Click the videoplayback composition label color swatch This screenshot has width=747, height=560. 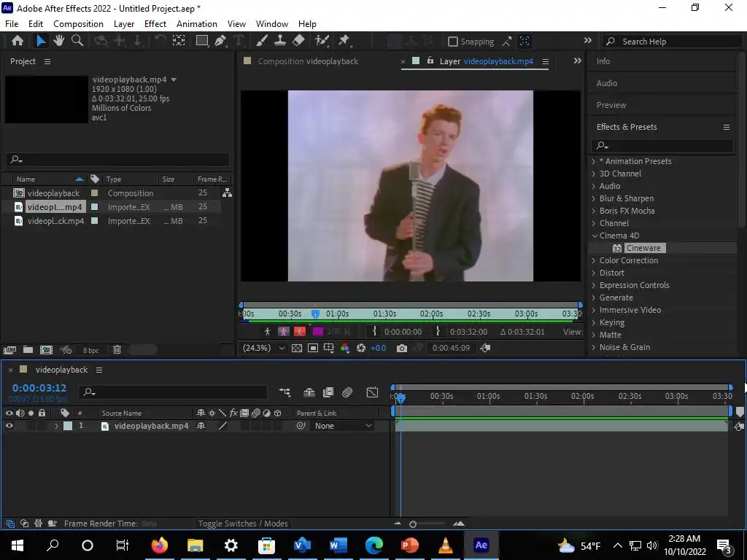94,193
